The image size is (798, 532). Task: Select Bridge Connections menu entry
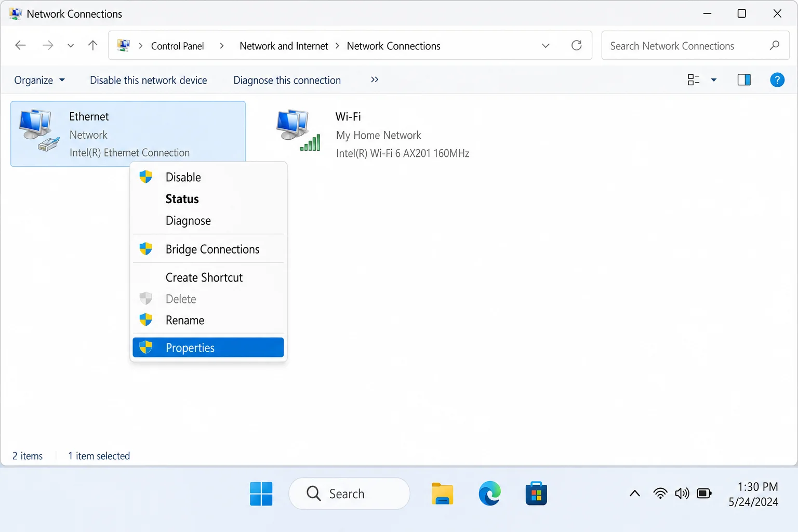(208, 249)
